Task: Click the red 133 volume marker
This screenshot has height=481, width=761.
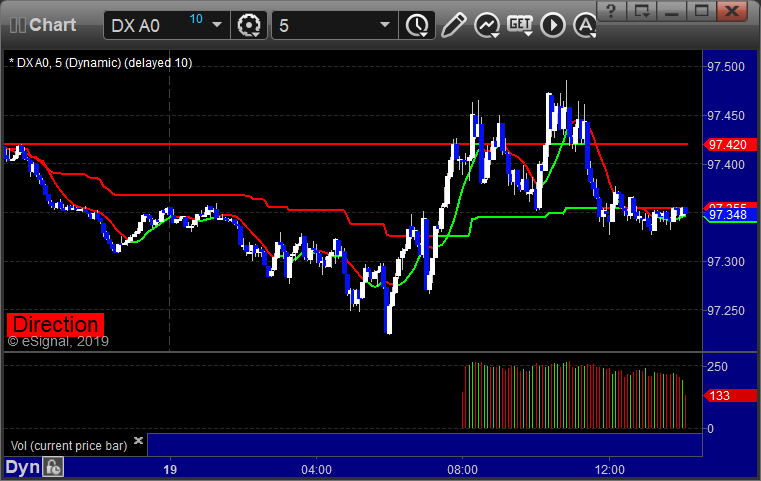Action: [x=730, y=396]
